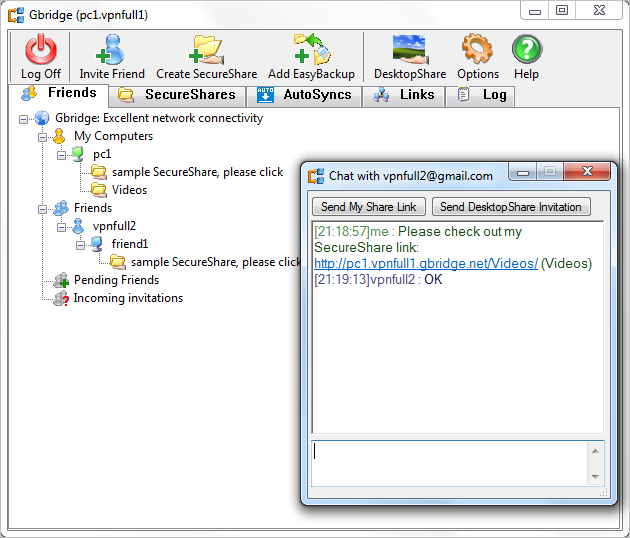Click the Incoming invitations icon
This screenshot has width=630, height=538.
coord(61,299)
